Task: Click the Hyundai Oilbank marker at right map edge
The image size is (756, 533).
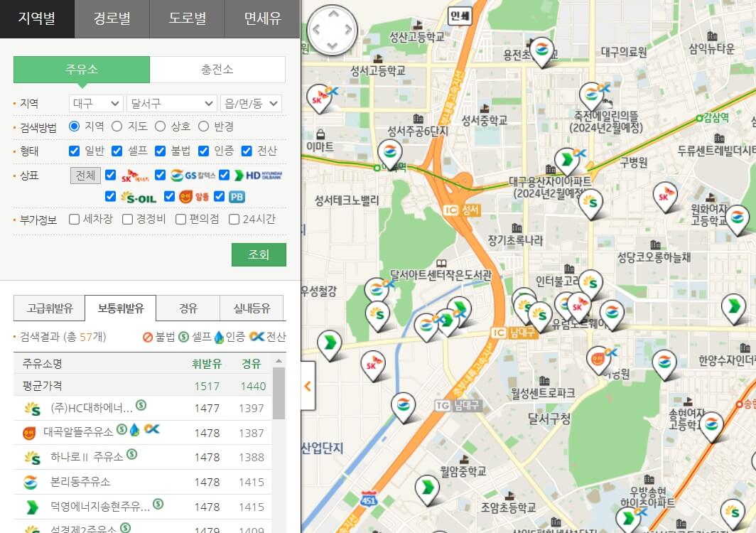Action: 733,307
